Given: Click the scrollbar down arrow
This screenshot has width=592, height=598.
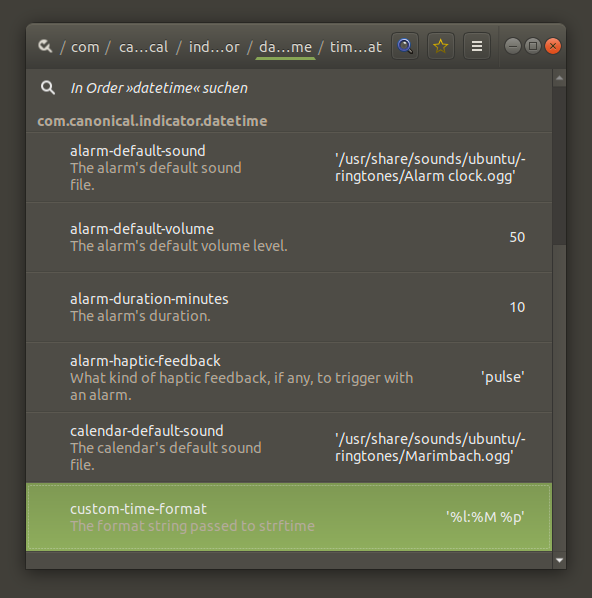Looking at the screenshot, I should pos(559,560).
